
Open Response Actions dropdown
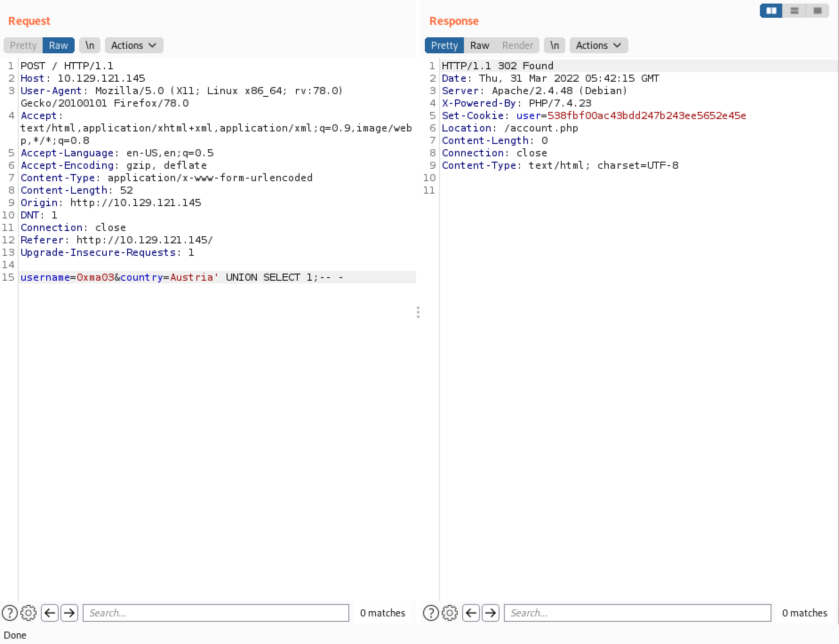(599, 45)
